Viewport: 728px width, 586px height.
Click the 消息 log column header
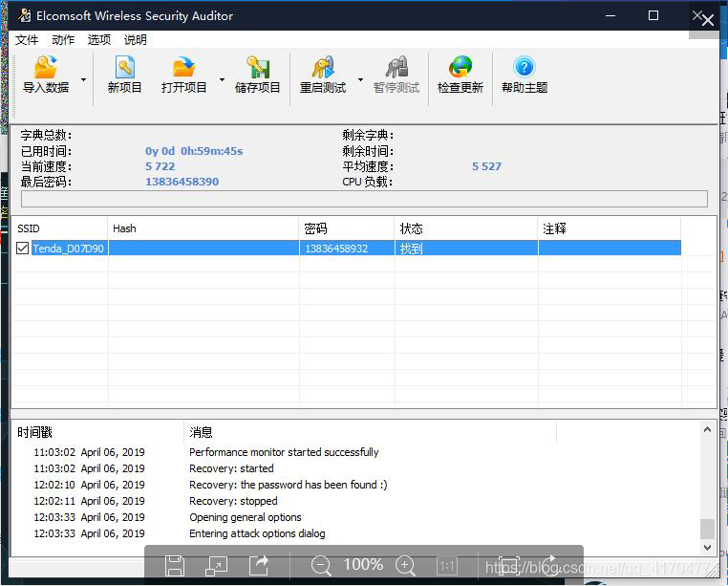pyautogui.click(x=370, y=433)
